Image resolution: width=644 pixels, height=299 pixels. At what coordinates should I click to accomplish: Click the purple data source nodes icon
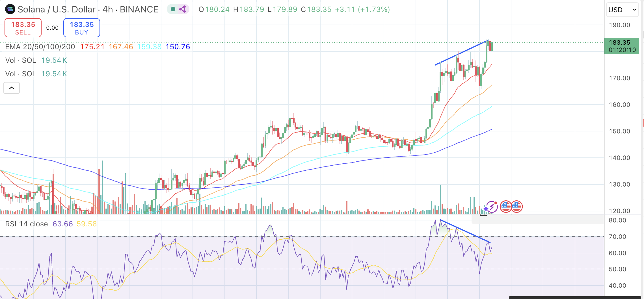pos(183,9)
